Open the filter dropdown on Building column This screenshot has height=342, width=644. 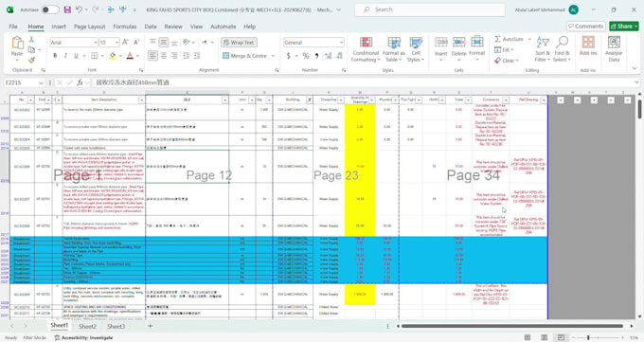click(x=309, y=99)
